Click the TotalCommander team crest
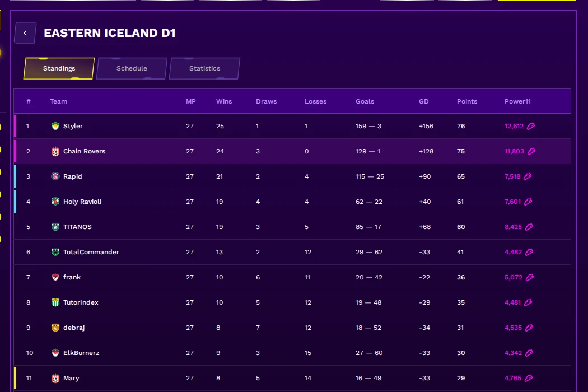This screenshot has height=392, width=588. (x=55, y=252)
